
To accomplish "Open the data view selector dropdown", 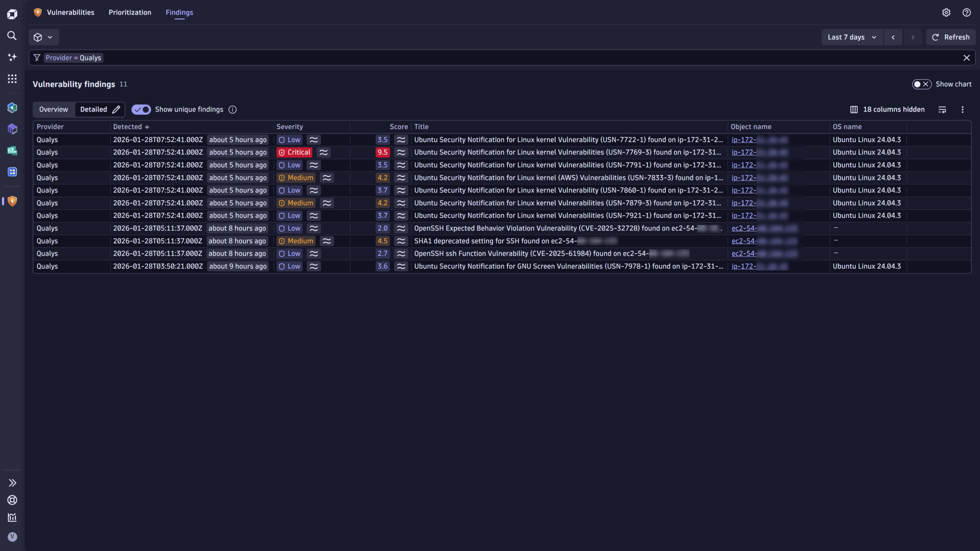I will (43, 37).
